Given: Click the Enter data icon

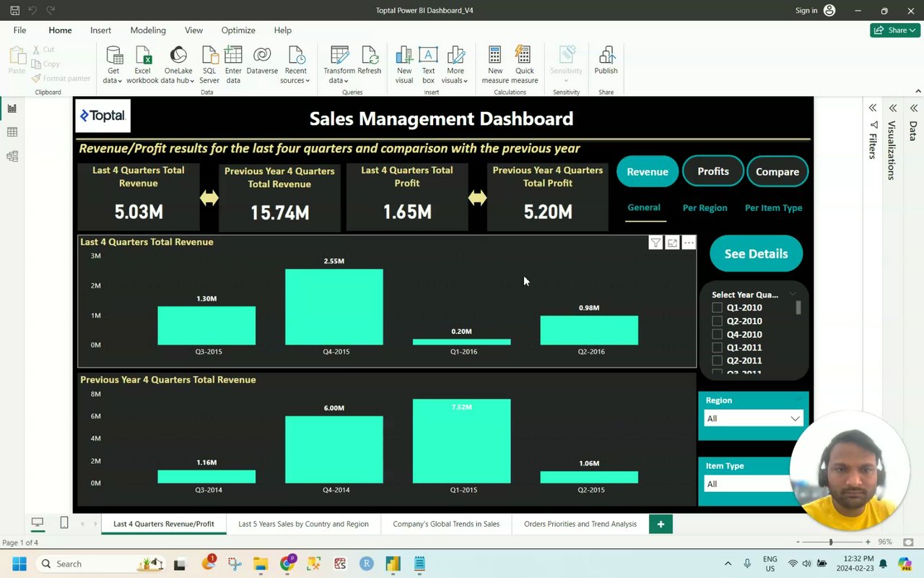Looking at the screenshot, I should (233, 56).
